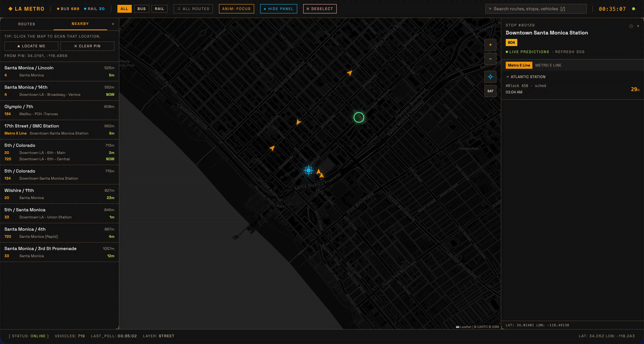644x344 pixels.
Task: Click the STOP #80139 label
Action: tap(520, 25)
